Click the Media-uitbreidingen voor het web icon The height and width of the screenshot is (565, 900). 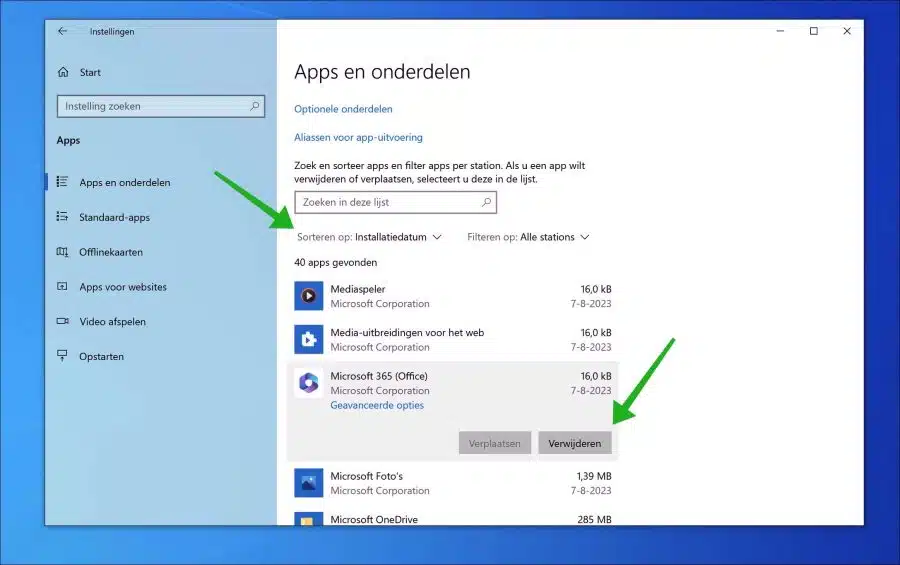tap(309, 339)
